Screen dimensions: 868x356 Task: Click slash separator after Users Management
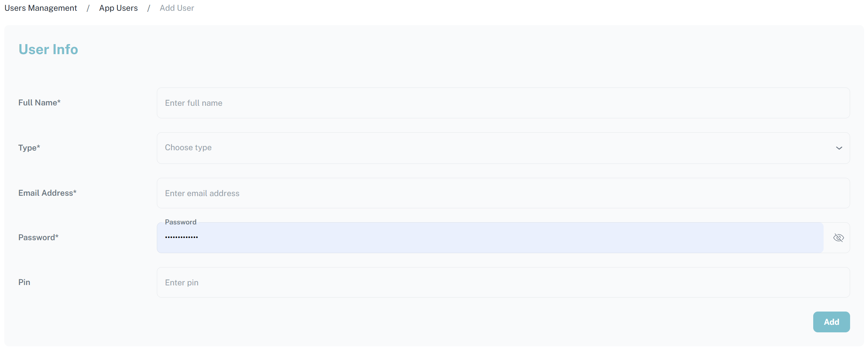click(88, 8)
